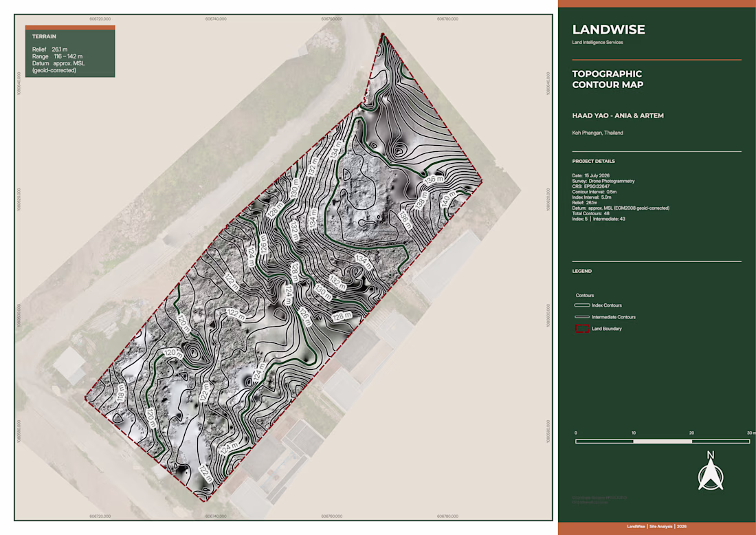Screen dimensions: 756x535
Task: Click the 0–30 m scale bar
Action: 663,441
